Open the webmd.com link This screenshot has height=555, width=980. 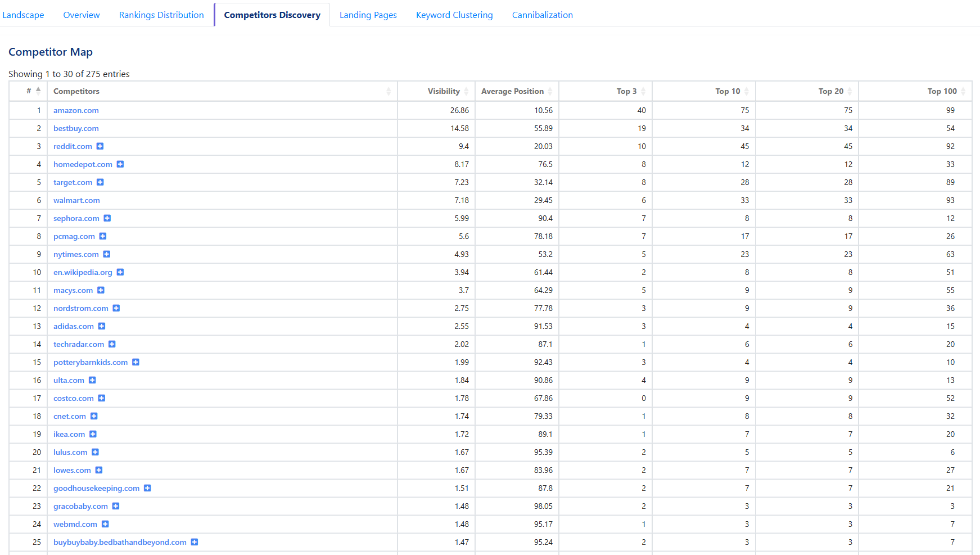coord(75,524)
